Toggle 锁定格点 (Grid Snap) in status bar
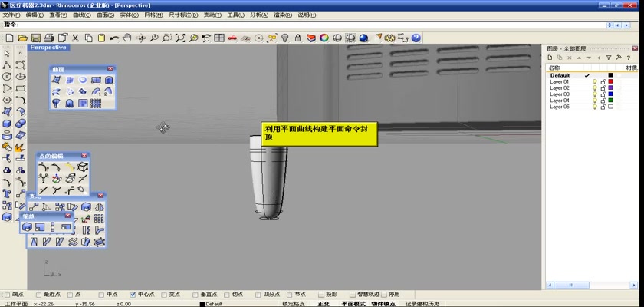This screenshot has width=644, height=307. click(x=294, y=304)
